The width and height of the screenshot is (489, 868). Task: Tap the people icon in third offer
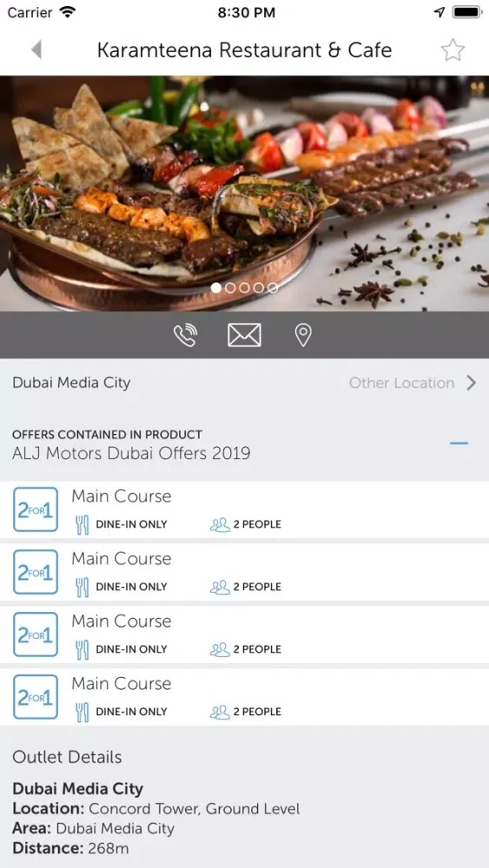coord(220,649)
